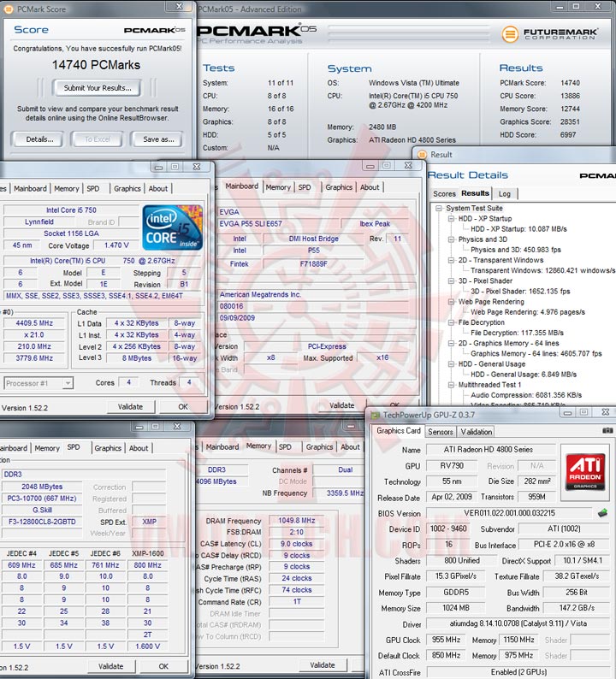
Task: Click the part number F3-12800CL8-2GBTD
Action: point(42,522)
